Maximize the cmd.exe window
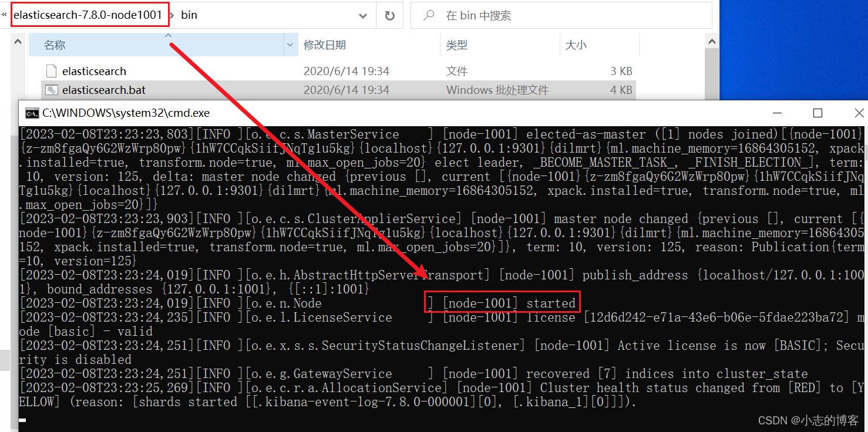This screenshot has height=432, width=868. pyautogui.click(x=817, y=113)
